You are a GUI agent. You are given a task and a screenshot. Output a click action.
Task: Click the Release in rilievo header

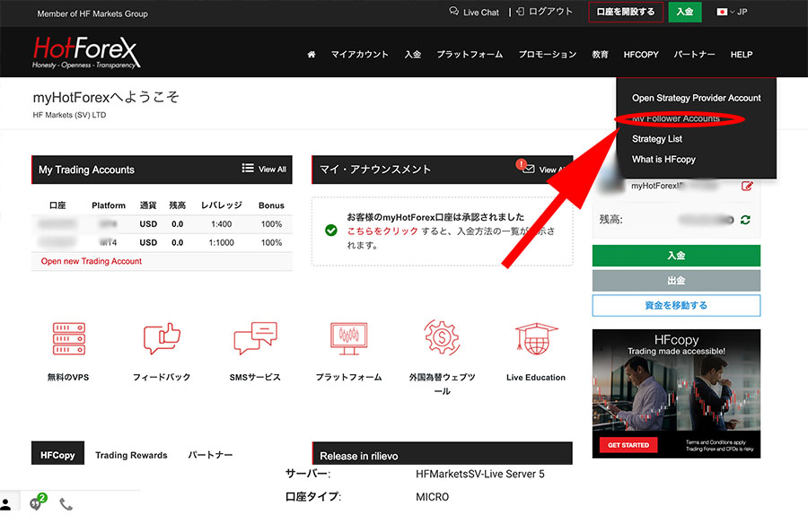(442, 453)
